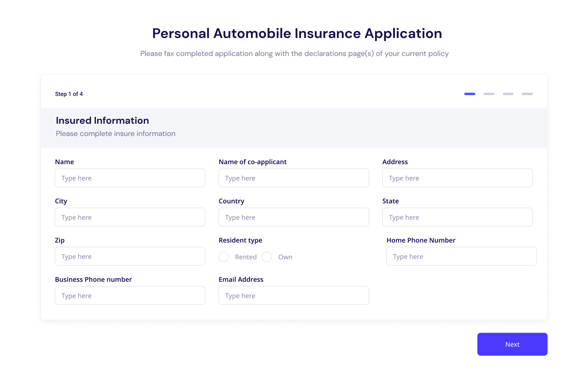
Task: Click the Insured Information section header
Action: tap(102, 120)
